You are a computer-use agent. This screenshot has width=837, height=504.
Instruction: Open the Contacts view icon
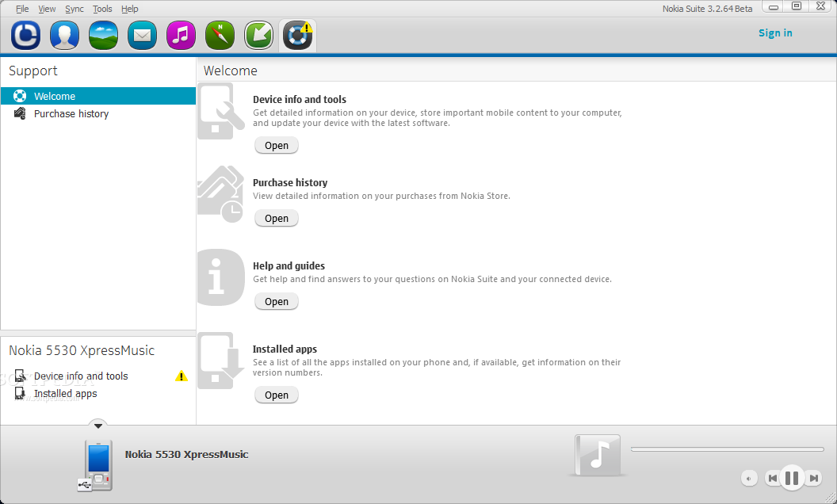64,36
